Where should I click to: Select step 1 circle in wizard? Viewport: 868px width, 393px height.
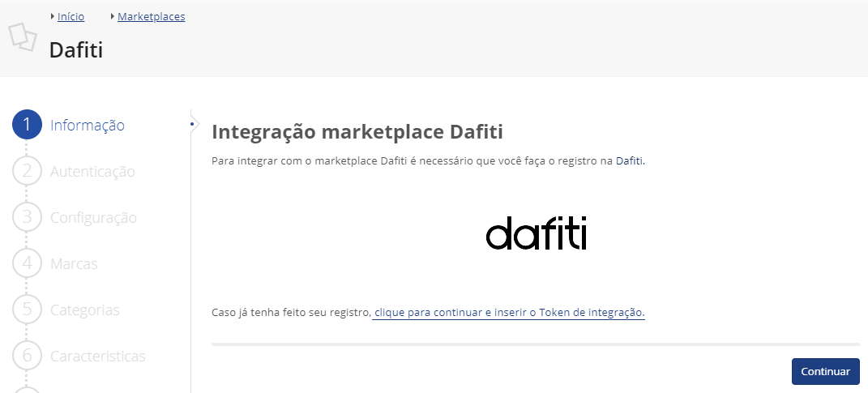pyautogui.click(x=27, y=125)
